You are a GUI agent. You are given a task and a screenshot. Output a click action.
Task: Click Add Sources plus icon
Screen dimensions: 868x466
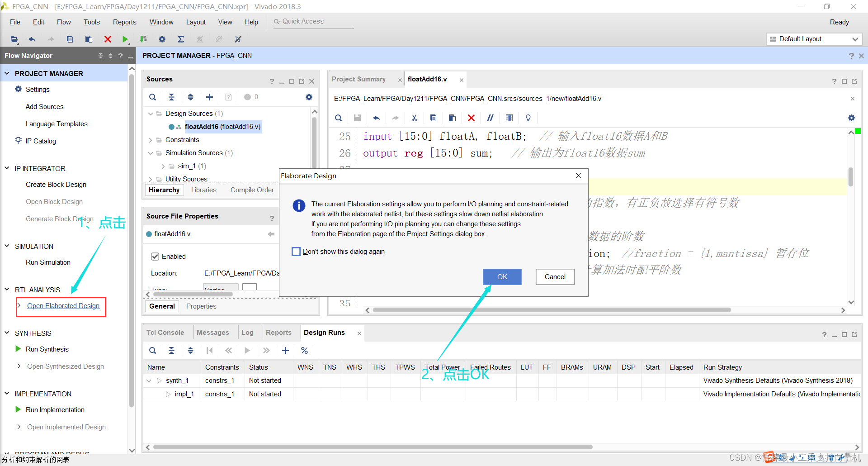coord(209,97)
